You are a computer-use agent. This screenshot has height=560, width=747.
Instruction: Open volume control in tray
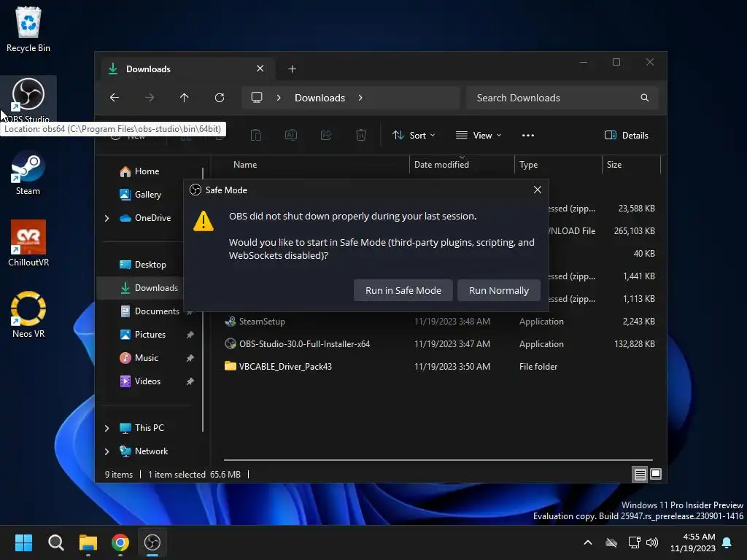click(x=652, y=542)
